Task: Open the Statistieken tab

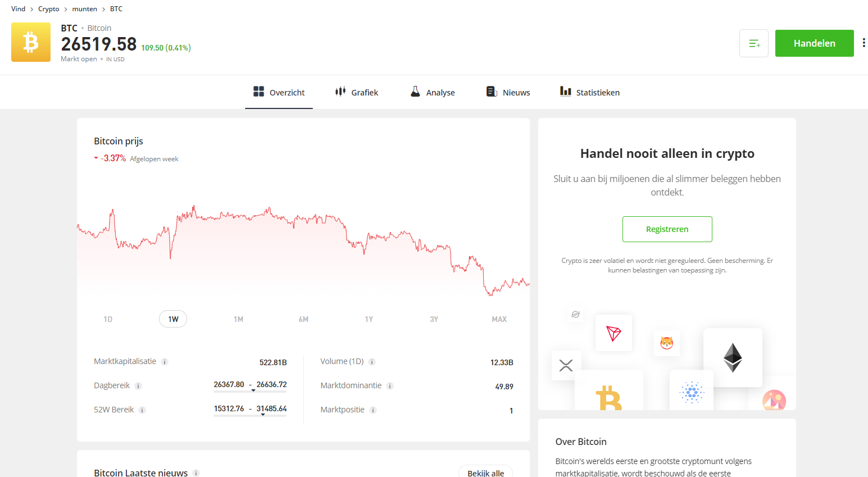Action: 590,92
